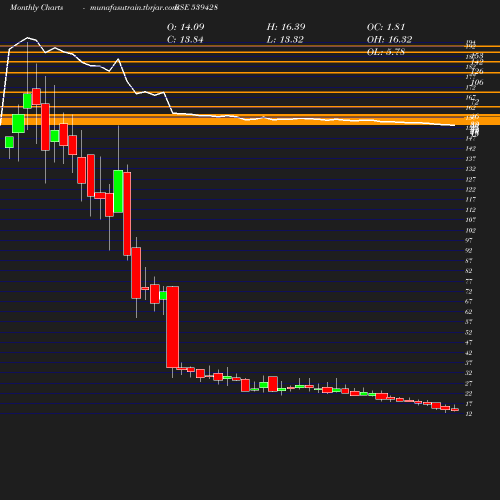Click the orange level label 106
The image size is (500, 500).
(477, 82)
